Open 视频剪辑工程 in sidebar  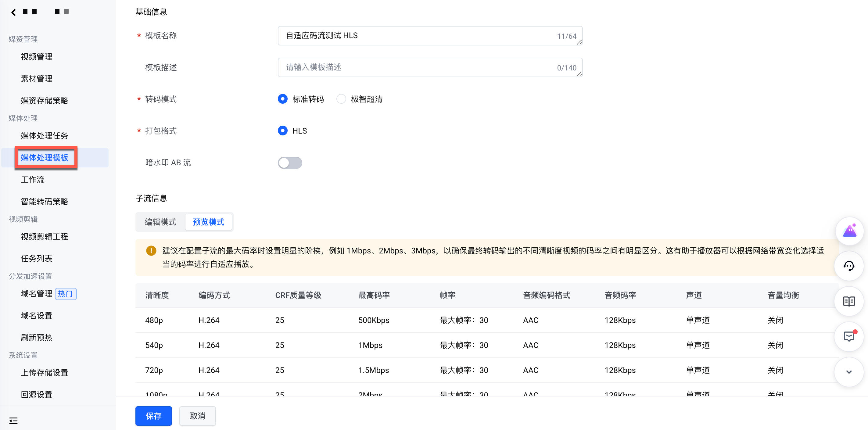click(x=45, y=237)
